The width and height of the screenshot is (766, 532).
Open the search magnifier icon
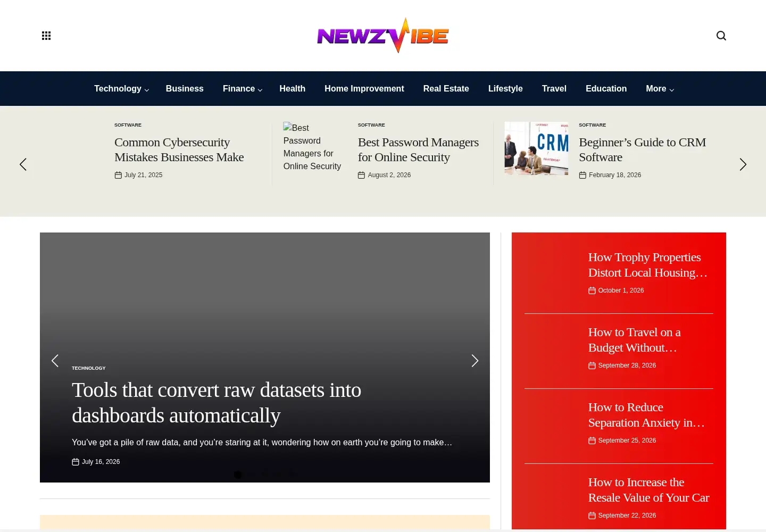point(721,36)
